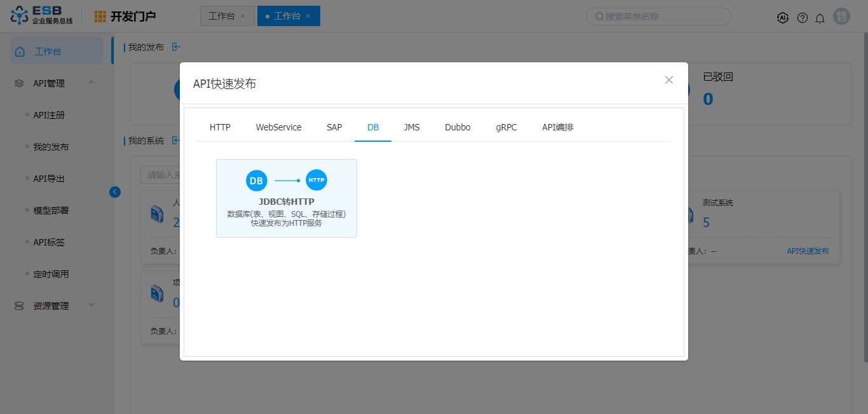Image resolution: width=868 pixels, height=414 pixels.
Task: Switch to the WebService tab
Action: coord(278,127)
